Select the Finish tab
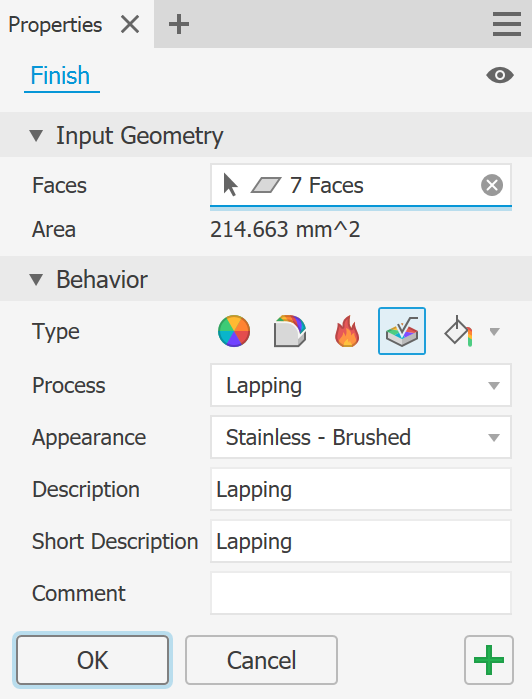This screenshot has height=699, width=532. coord(61,76)
